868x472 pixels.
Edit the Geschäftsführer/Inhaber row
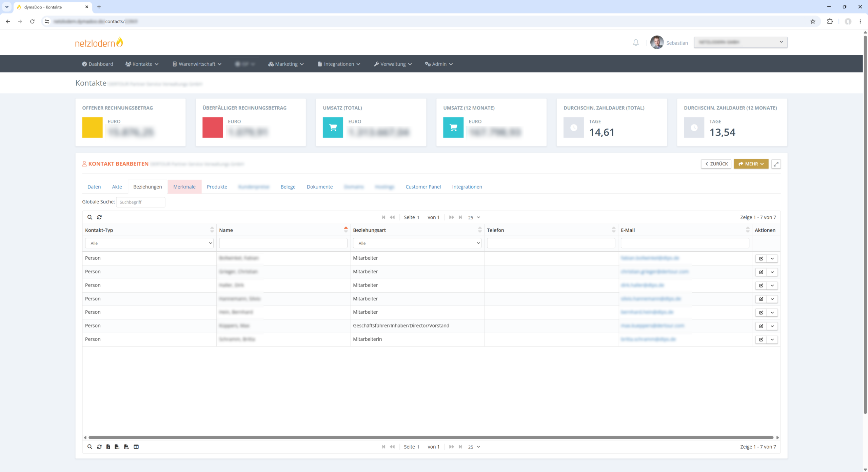coord(761,326)
